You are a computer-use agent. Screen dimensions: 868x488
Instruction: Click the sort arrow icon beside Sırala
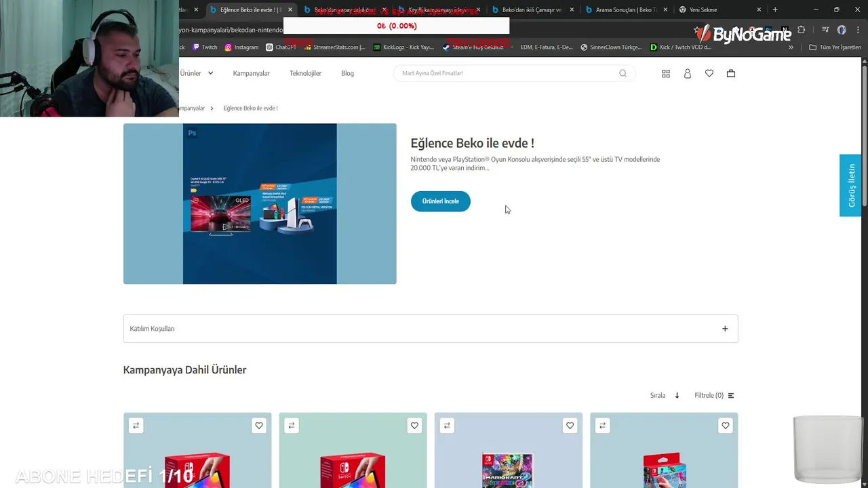(x=677, y=395)
